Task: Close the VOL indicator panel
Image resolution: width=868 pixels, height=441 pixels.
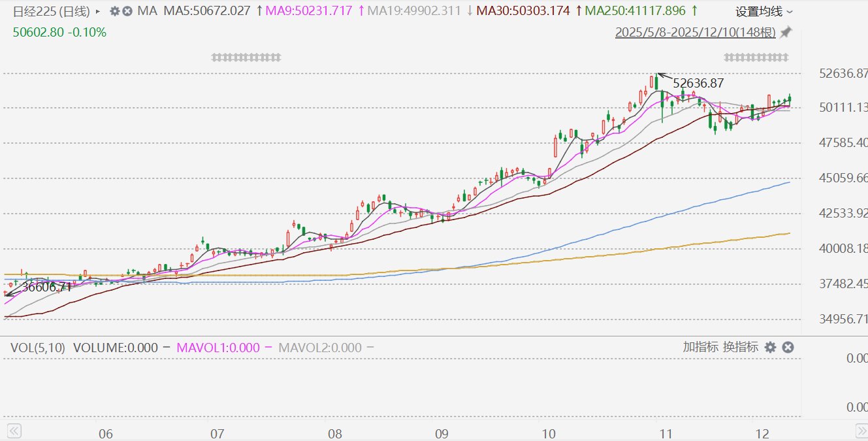Action: click(x=788, y=348)
